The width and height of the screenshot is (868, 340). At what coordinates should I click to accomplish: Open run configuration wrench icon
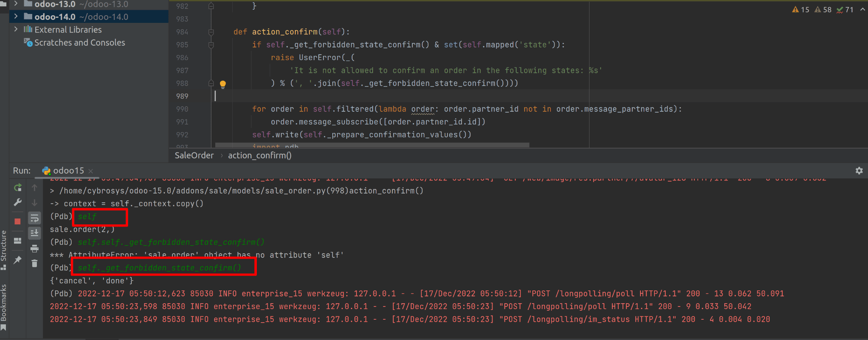pyautogui.click(x=17, y=202)
